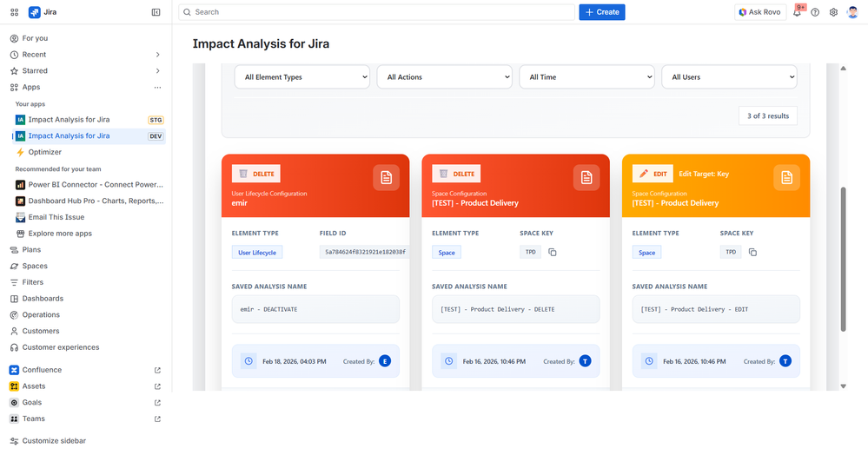Click Edit Target: Key label
This screenshot has width=868, height=455.
coord(704,174)
